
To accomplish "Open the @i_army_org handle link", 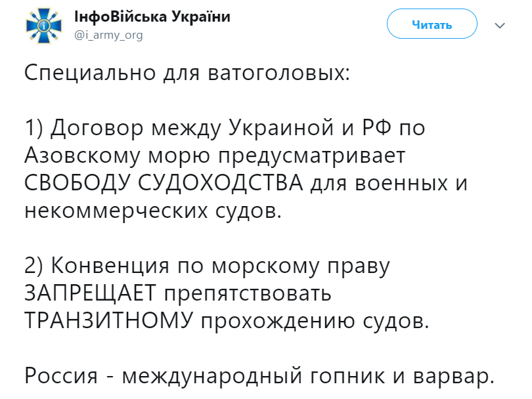I will 108,35.
